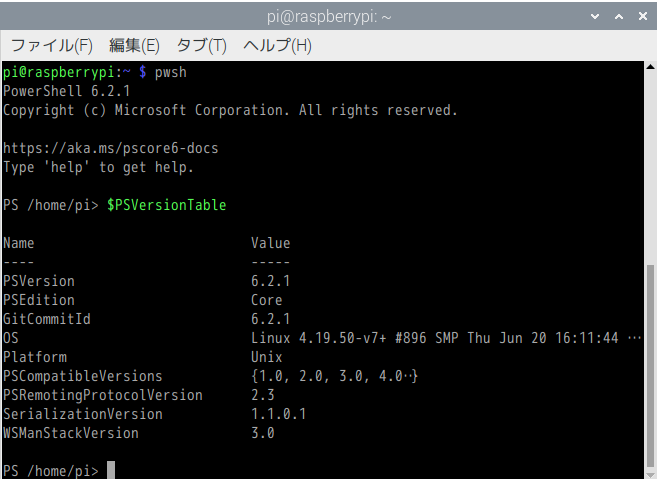Open the タブ(T) menu

coord(201,46)
